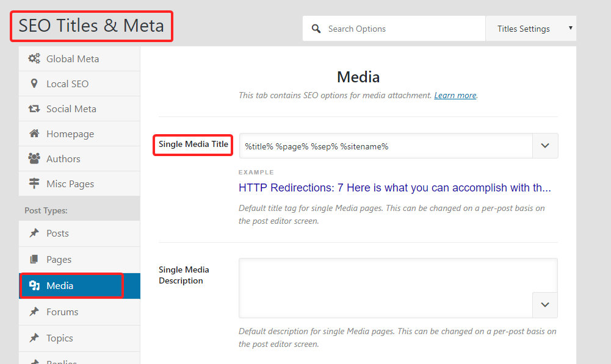
Task: Open the Titles Settings dropdown
Action: click(530, 29)
